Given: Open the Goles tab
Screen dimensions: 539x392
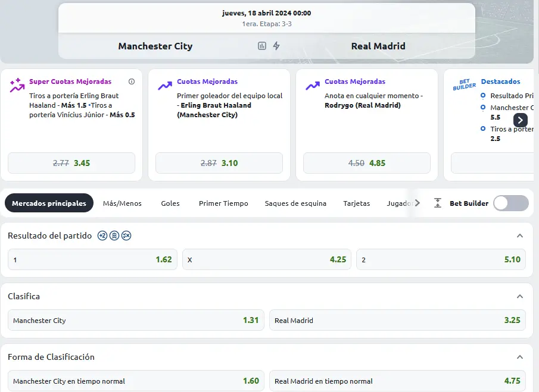Looking at the screenshot, I should (170, 203).
